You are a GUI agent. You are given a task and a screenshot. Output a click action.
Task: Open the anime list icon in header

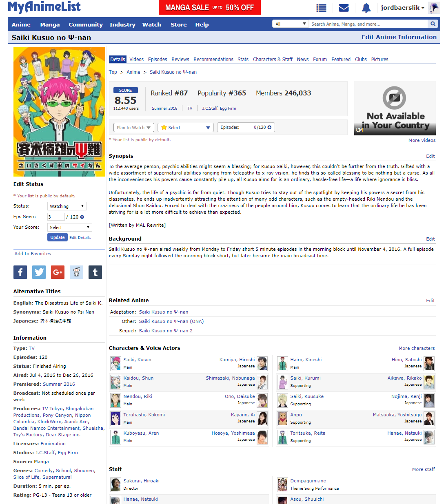click(322, 8)
